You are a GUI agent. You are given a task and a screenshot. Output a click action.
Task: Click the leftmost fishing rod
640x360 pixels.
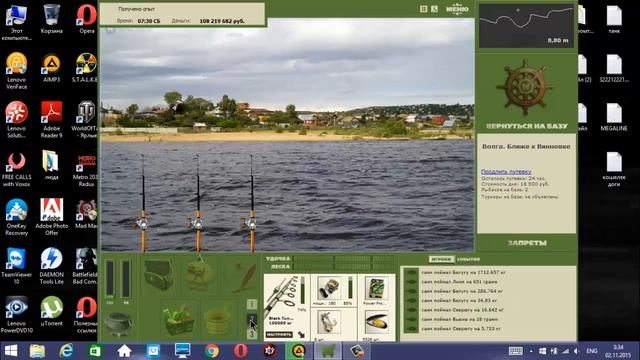143,203
